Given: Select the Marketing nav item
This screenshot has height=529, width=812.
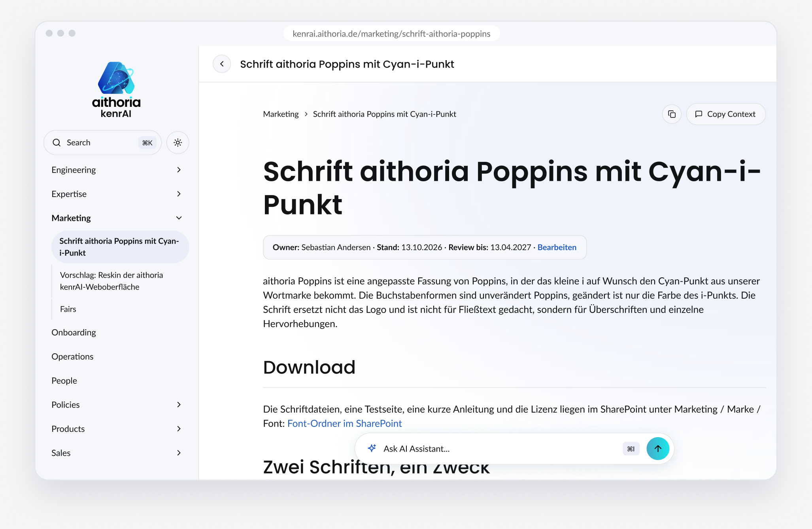Looking at the screenshot, I should click(71, 218).
